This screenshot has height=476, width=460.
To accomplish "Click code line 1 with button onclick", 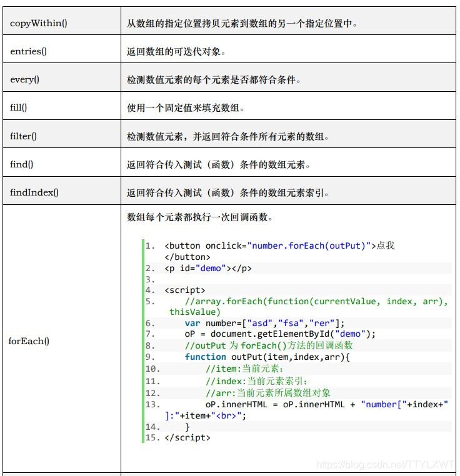I will pos(279,245).
